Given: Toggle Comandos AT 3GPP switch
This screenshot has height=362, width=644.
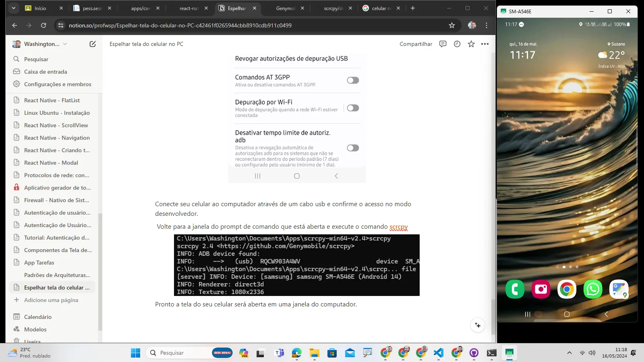Looking at the screenshot, I should (353, 80).
